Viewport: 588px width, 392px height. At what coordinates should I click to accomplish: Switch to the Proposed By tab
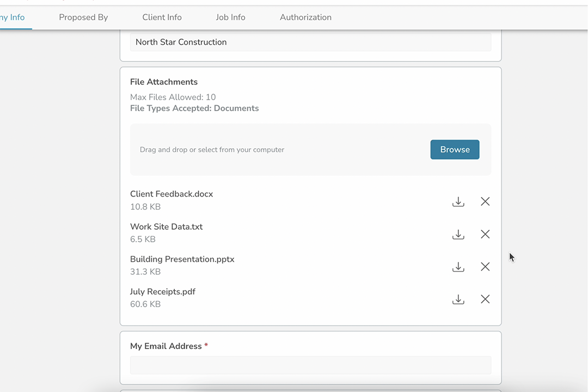point(83,17)
